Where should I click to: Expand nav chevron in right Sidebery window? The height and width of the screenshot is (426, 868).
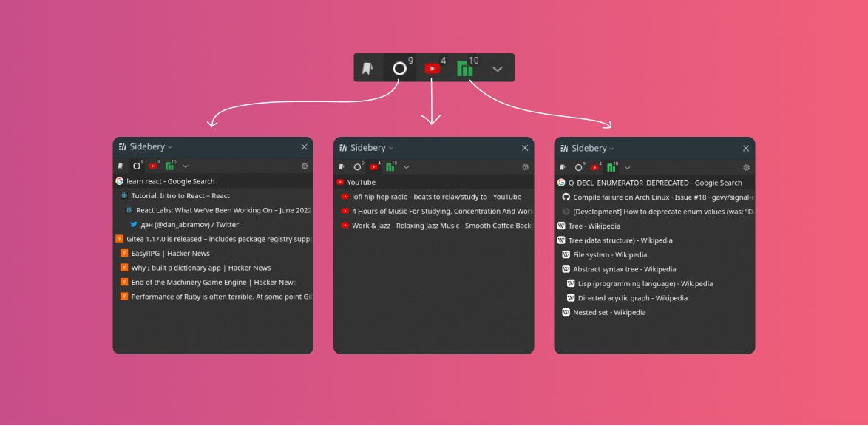[627, 168]
